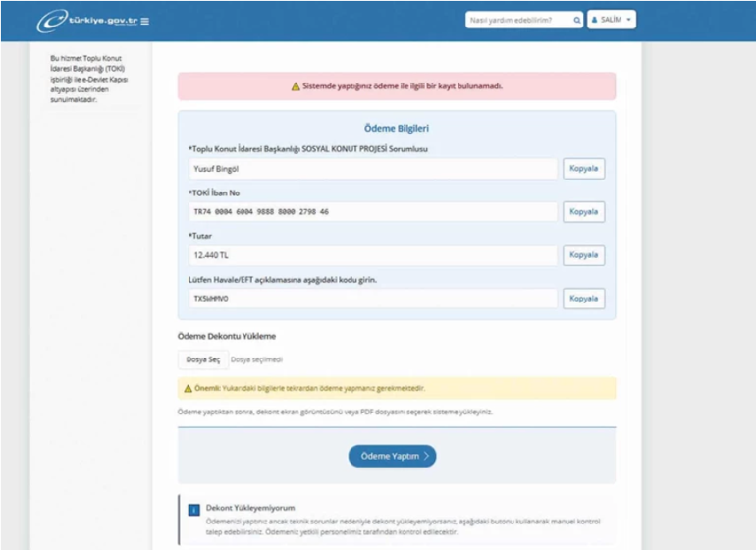Copy the Tutar amount 12.440 TL

pos(583,255)
